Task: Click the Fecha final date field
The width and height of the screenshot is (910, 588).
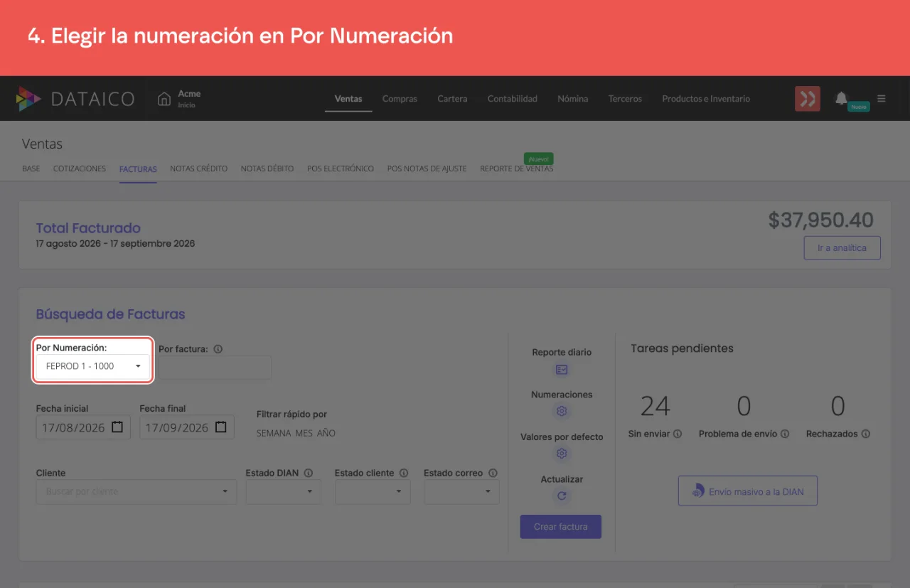Action: 187,427
